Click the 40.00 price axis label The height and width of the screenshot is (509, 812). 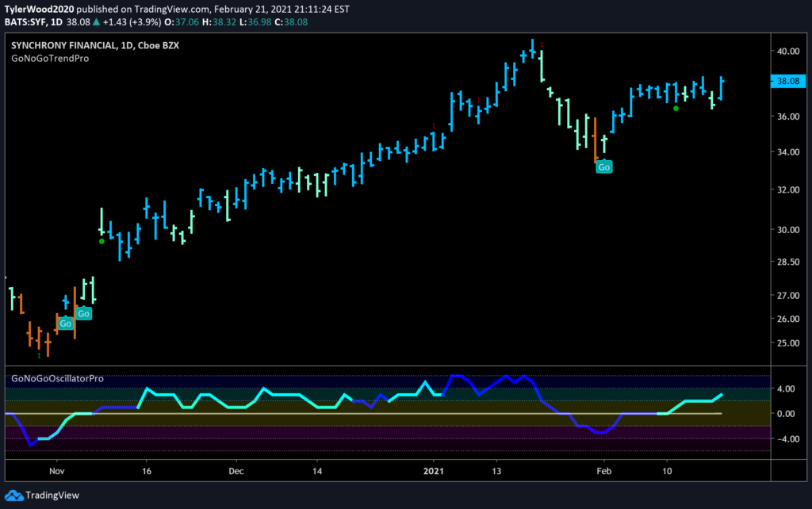coord(787,51)
